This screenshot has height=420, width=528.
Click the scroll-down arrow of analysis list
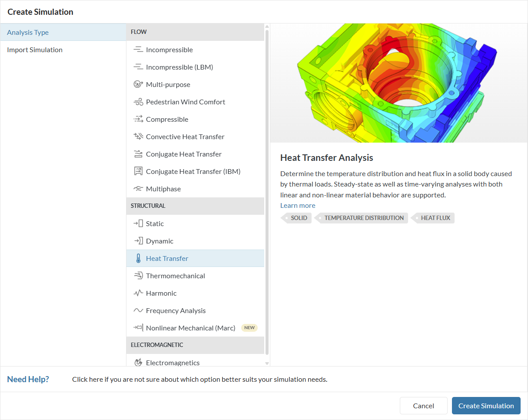tap(267, 363)
